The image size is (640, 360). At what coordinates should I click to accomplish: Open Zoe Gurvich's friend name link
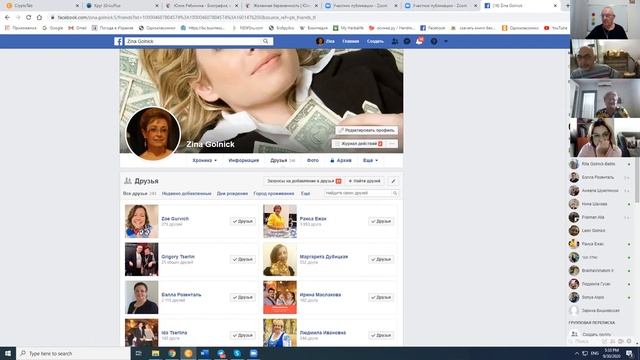point(175,219)
